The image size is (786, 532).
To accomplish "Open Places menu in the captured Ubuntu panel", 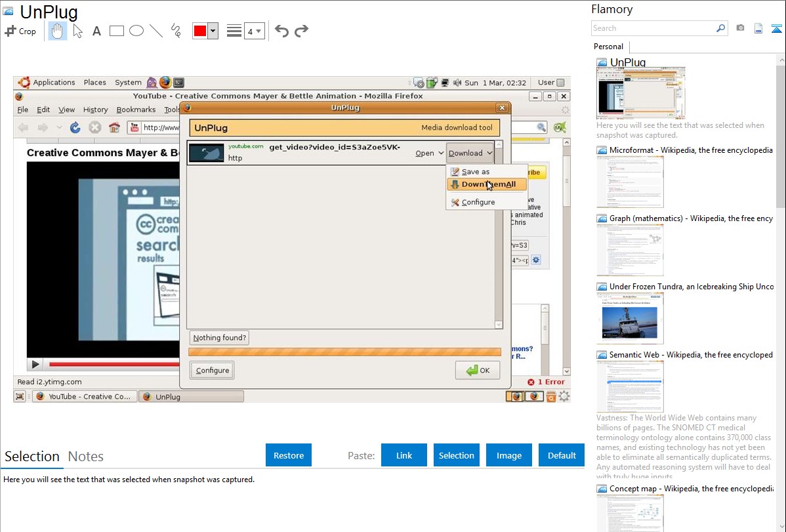I will pos(94,82).
